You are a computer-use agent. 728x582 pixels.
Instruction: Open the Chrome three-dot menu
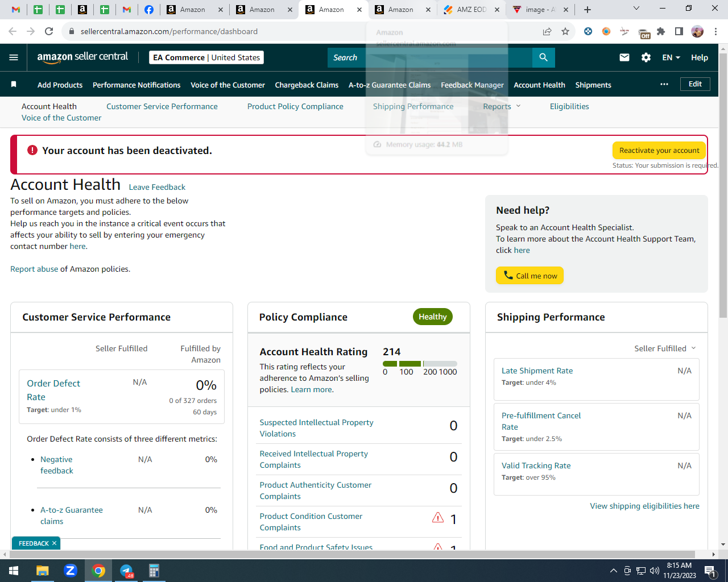coord(716,31)
